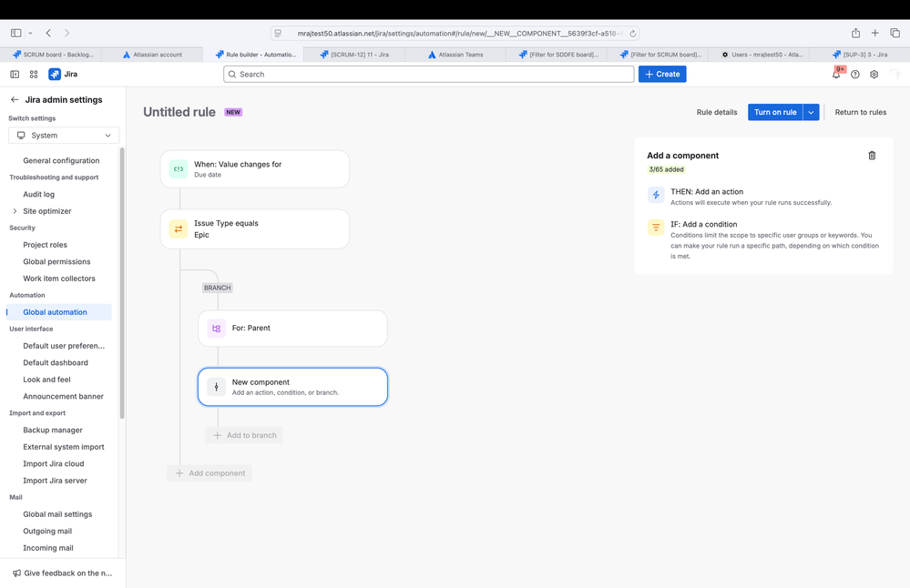Screen dimensions: 910x588
Task: Select the For: Parent branch card
Action: [292, 329]
